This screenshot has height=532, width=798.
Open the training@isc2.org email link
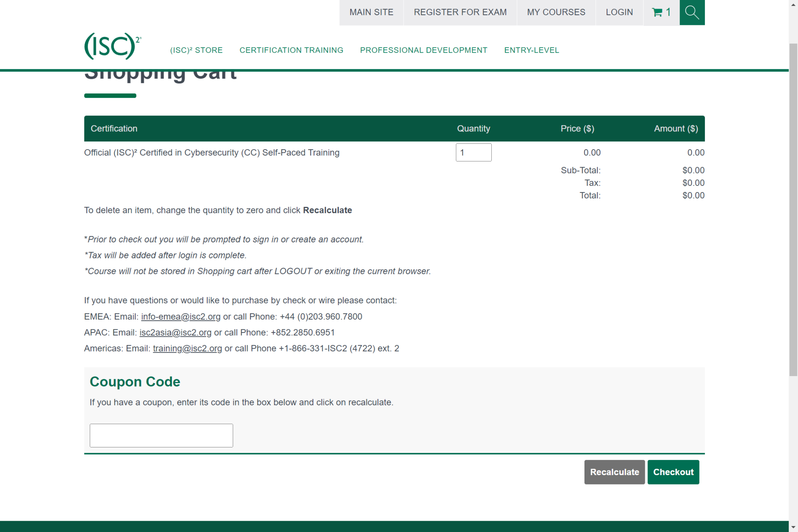click(187, 348)
